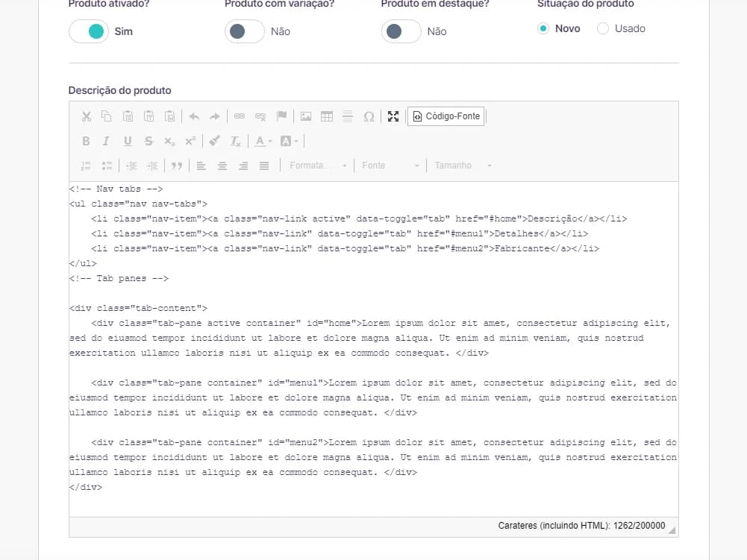Apply superscript formatting
This screenshot has width=747, height=560.
coord(190,141)
